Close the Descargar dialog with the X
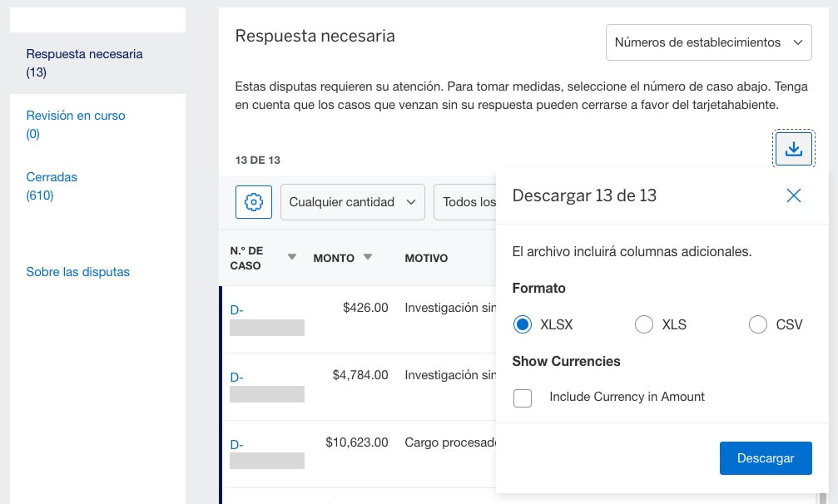 793,195
